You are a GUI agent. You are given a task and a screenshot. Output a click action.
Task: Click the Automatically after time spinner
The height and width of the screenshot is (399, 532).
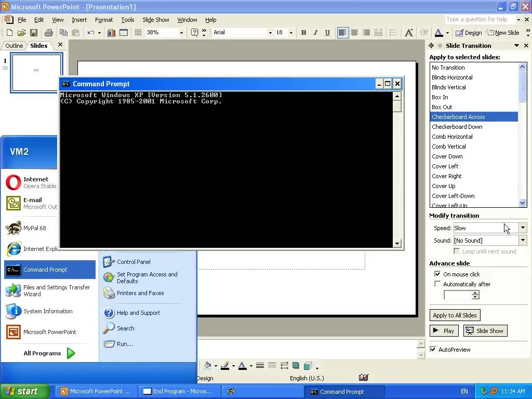[475, 295]
